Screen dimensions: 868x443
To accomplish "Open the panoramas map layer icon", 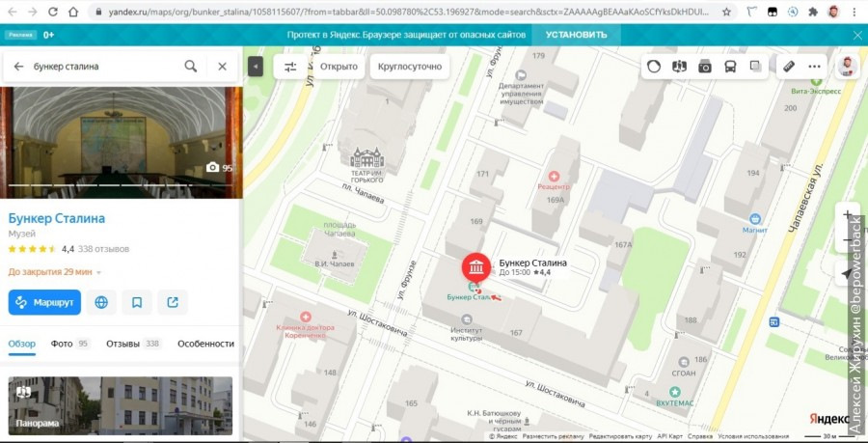I will [679, 67].
